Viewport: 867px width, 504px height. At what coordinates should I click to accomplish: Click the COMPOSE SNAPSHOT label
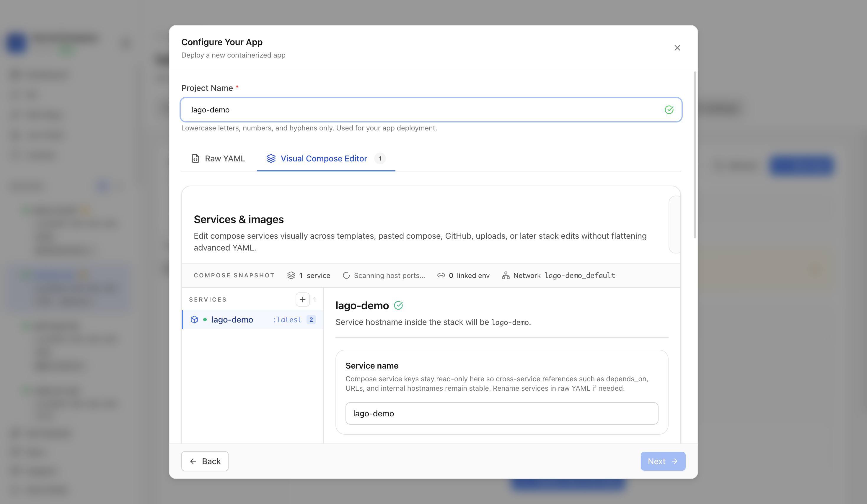[x=234, y=275]
